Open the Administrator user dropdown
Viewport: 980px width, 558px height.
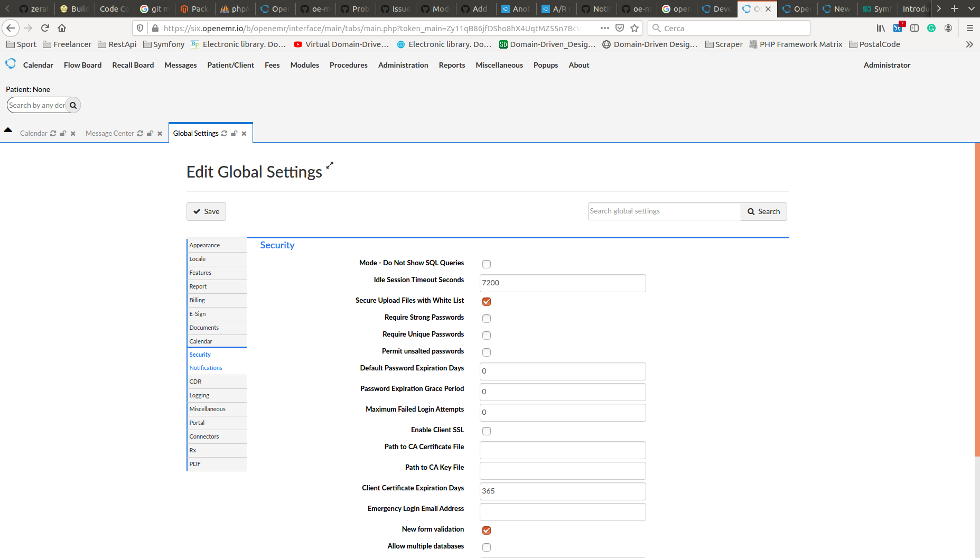coord(887,65)
